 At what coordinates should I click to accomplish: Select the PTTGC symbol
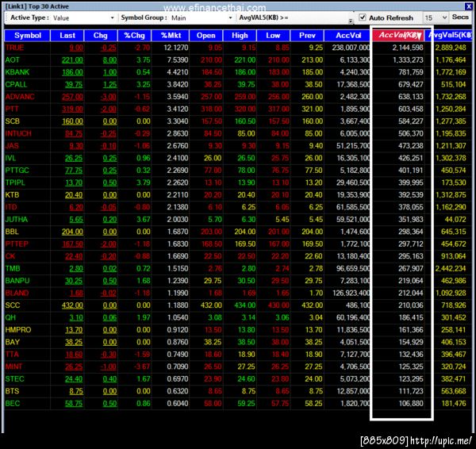(x=17, y=171)
